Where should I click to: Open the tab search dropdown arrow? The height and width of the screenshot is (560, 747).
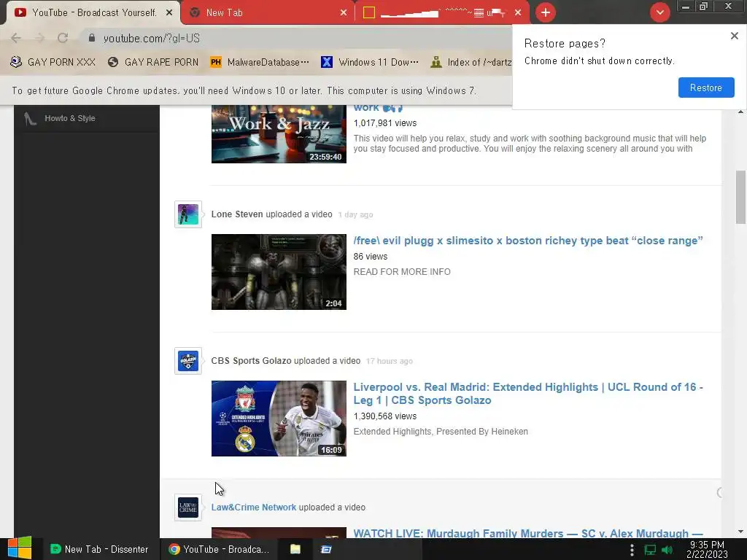point(659,12)
